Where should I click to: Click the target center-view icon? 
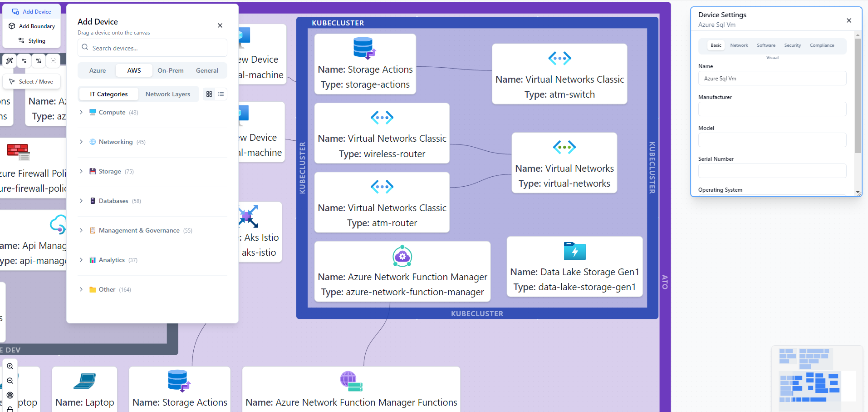(10, 395)
